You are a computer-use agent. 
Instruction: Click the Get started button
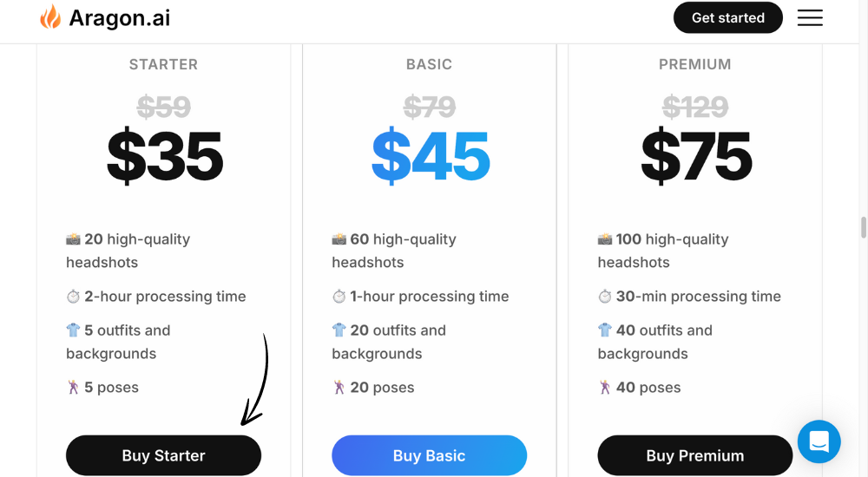(x=728, y=17)
